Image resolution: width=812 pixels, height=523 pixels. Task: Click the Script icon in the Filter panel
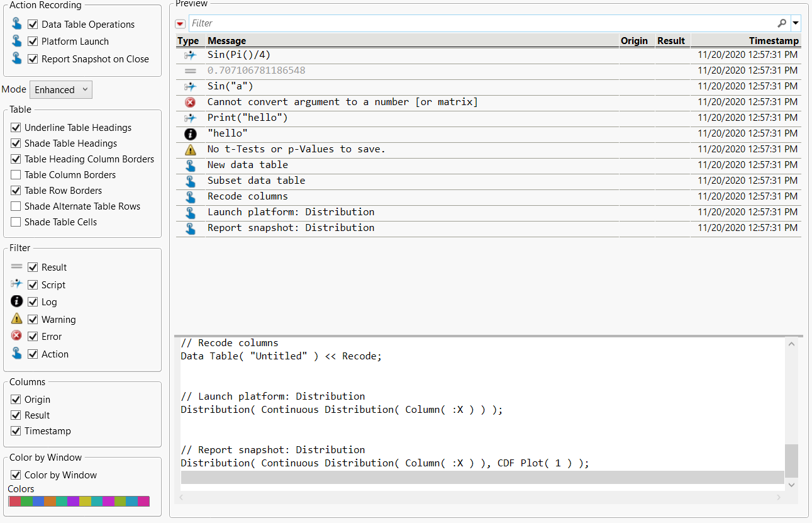16,284
